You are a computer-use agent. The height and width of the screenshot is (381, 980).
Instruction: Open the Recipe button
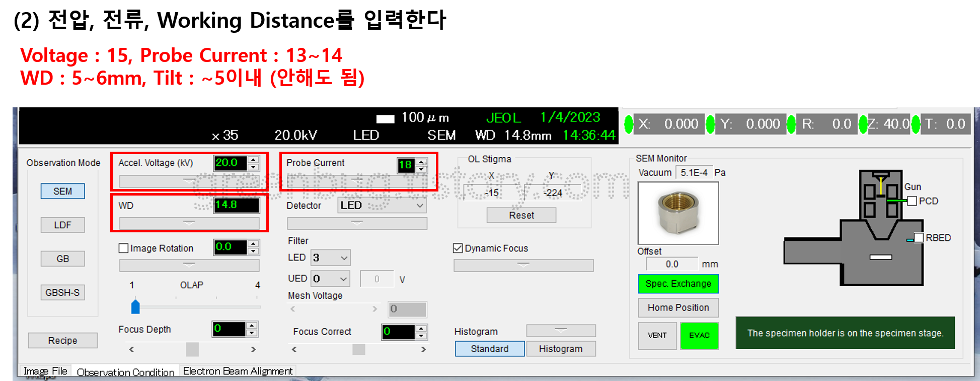[x=62, y=340]
